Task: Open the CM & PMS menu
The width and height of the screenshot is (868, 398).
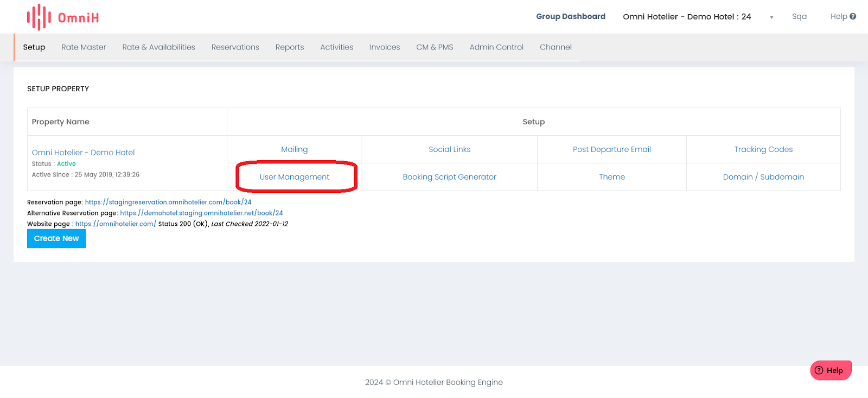Action: pyautogui.click(x=435, y=47)
